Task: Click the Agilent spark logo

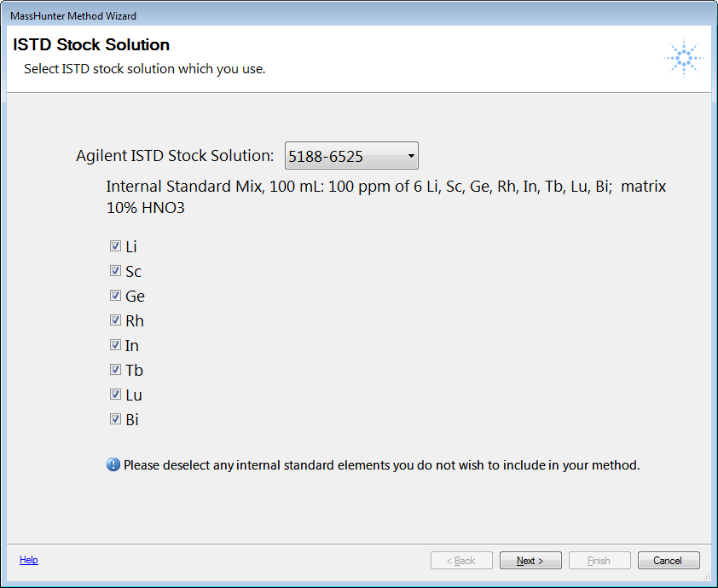Action: 684,58
